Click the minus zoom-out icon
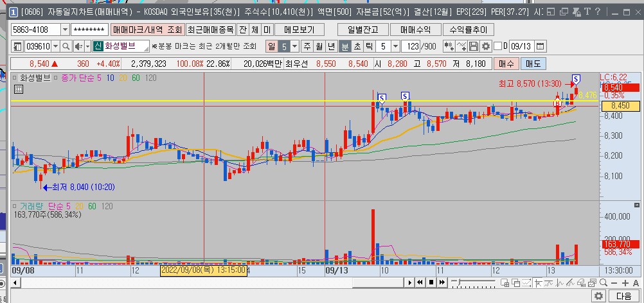The height and width of the screenshot is (303, 644). click(x=614, y=282)
